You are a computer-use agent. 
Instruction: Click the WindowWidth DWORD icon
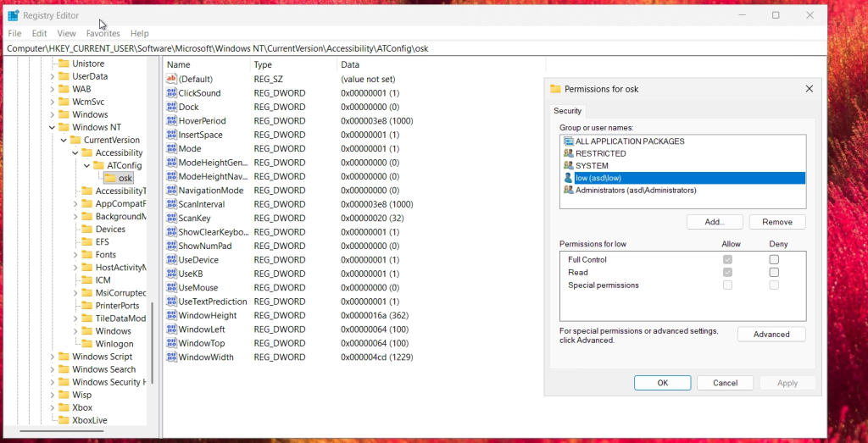(x=171, y=357)
